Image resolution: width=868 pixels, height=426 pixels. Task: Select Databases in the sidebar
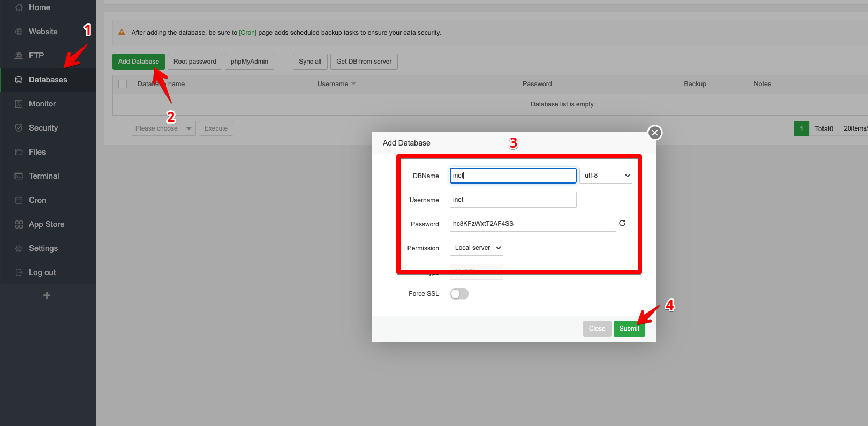coord(48,80)
